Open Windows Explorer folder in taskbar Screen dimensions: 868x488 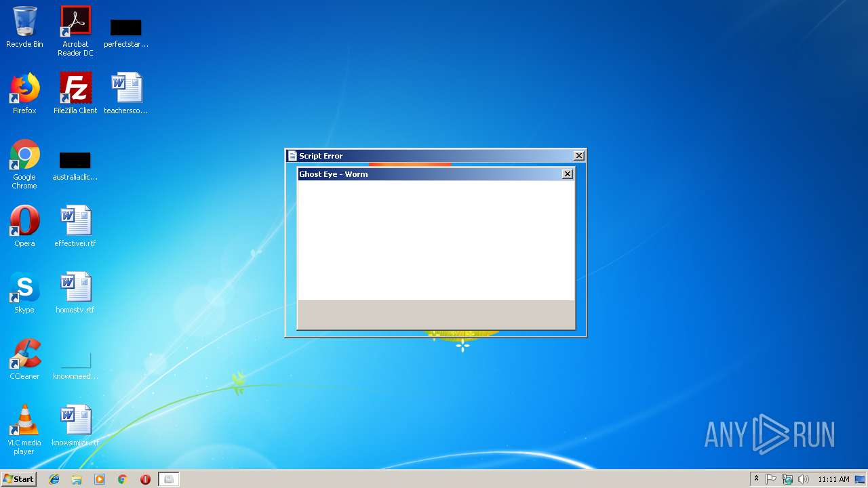click(x=77, y=479)
